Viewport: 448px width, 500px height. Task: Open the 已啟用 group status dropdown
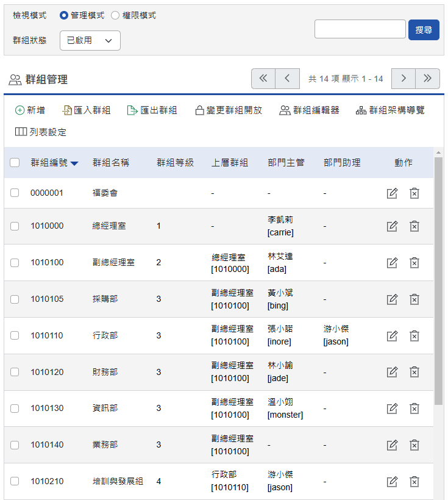point(90,40)
